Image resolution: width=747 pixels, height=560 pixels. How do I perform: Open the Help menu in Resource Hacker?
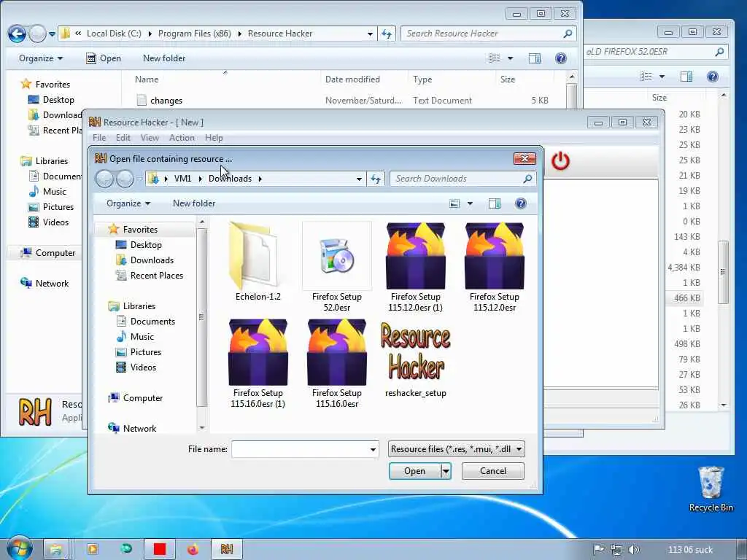tap(214, 138)
